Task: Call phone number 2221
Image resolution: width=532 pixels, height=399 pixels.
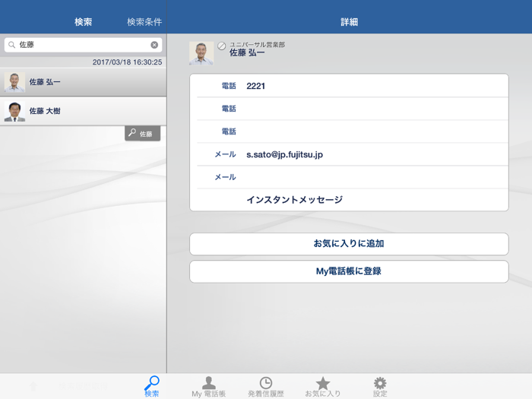Action: click(349, 86)
